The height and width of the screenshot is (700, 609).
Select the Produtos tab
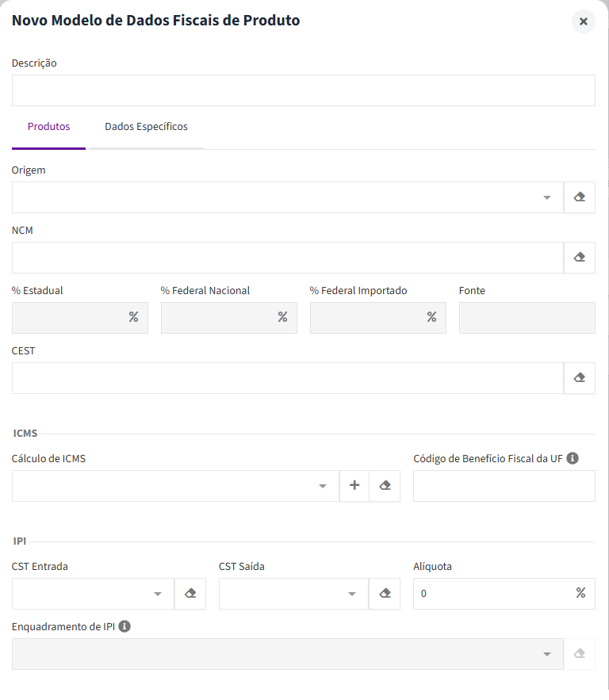click(48, 127)
